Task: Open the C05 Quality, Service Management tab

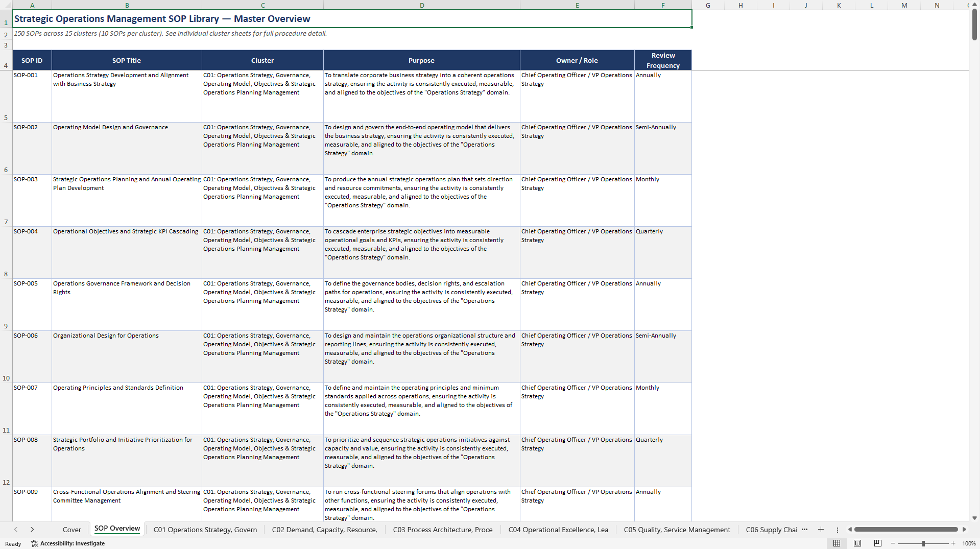Action: [x=677, y=530]
